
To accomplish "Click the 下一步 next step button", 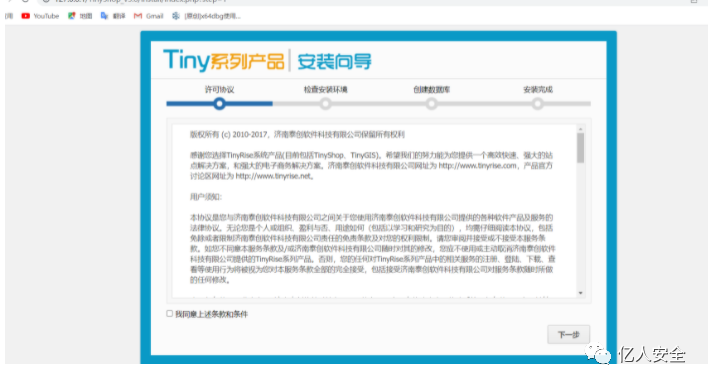I will point(568,334).
